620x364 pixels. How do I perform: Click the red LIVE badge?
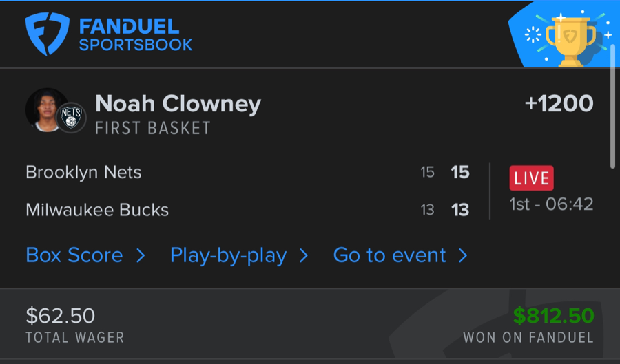pos(531,178)
